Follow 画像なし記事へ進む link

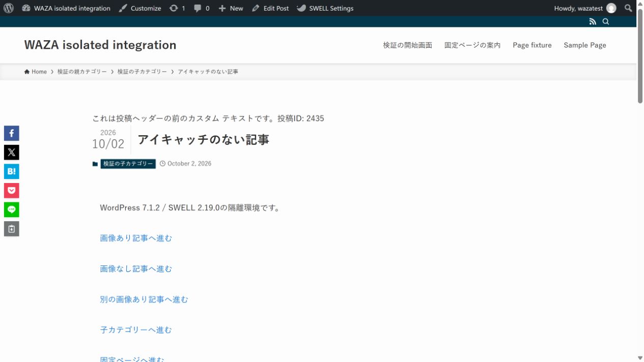[x=136, y=268]
